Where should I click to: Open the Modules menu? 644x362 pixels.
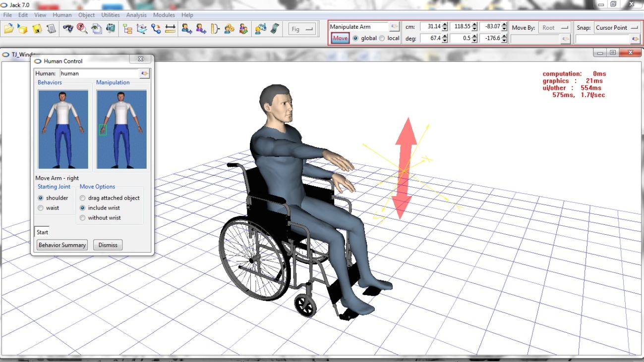164,15
